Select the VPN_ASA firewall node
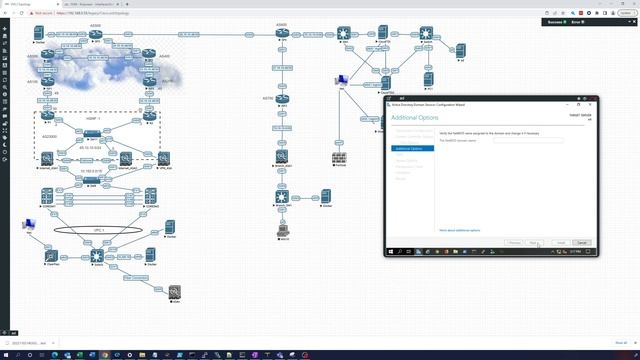Screen dimensions: 640x360 (x=164, y=158)
